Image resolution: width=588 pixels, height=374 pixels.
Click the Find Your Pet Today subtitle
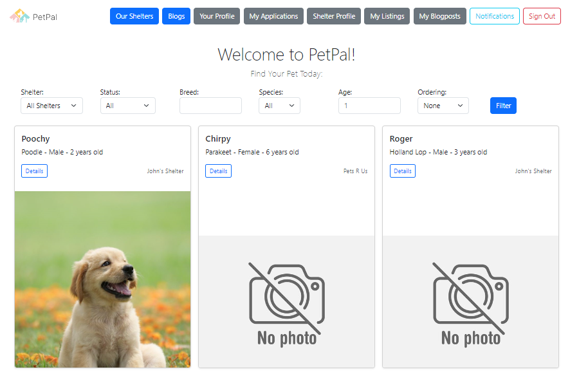click(286, 74)
